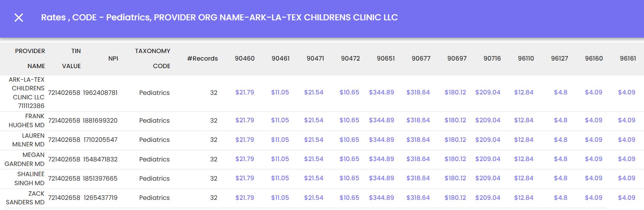This screenshot has height=210, width=644.
Task: Click the TAXONOMY CODE column header
Action: click(x=153, y=58)
